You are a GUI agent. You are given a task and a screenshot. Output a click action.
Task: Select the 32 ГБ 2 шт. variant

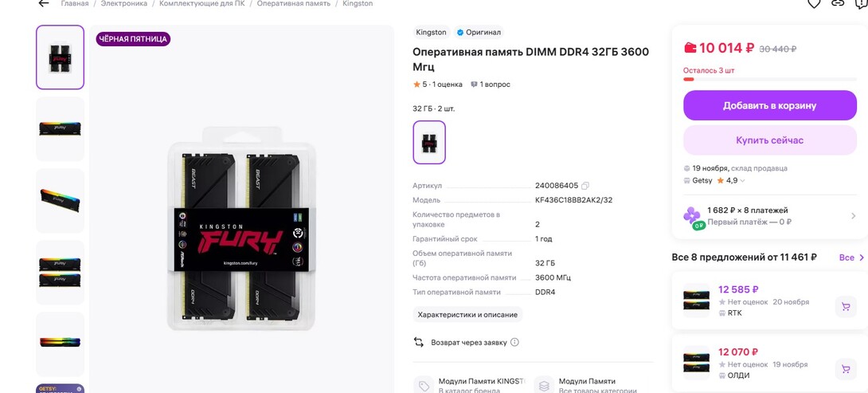coord(429,143)
